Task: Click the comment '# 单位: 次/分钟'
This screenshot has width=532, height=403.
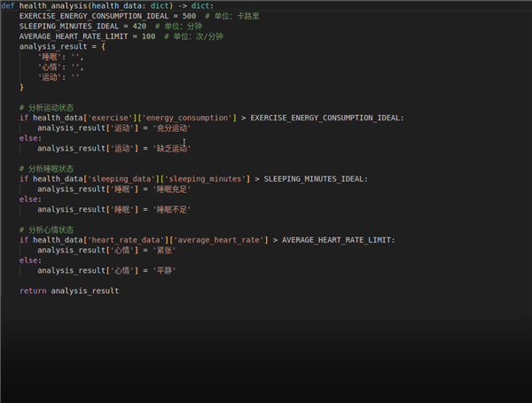Action: [193, 36]
